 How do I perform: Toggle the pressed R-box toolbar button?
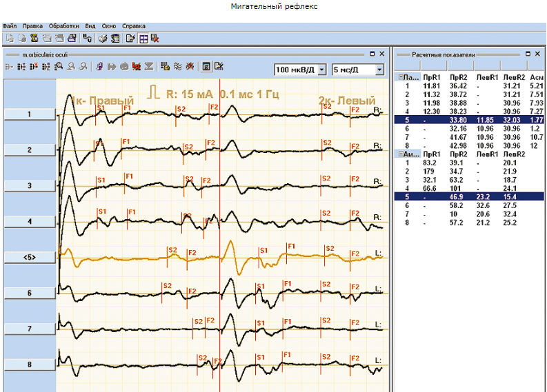coord(206,66)
